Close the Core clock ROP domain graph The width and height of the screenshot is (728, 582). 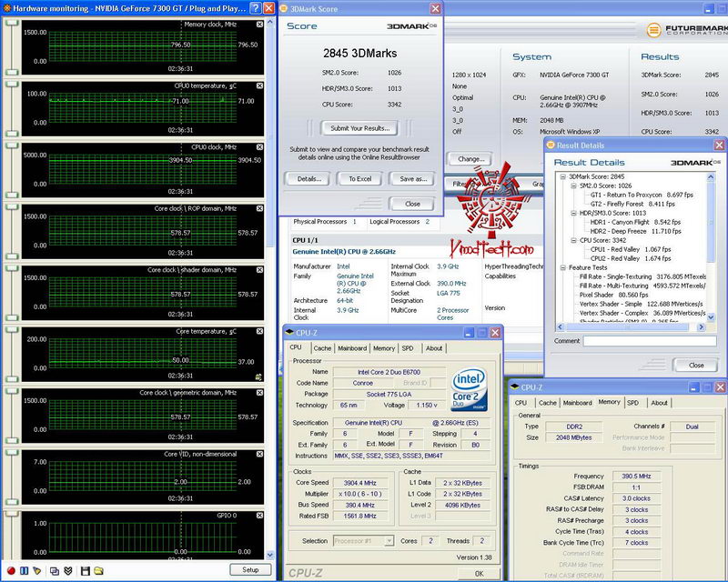point(259,208)
